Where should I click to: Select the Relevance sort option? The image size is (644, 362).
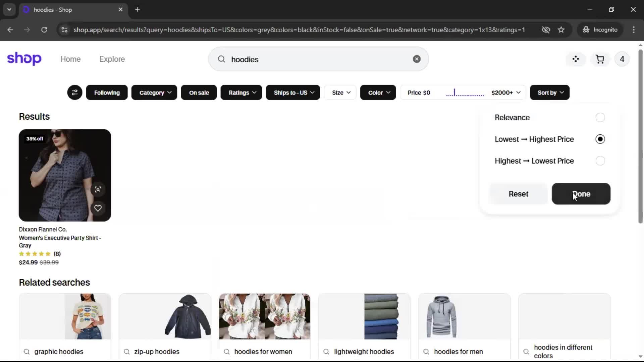pyautogui.click(x=600, y=118)
